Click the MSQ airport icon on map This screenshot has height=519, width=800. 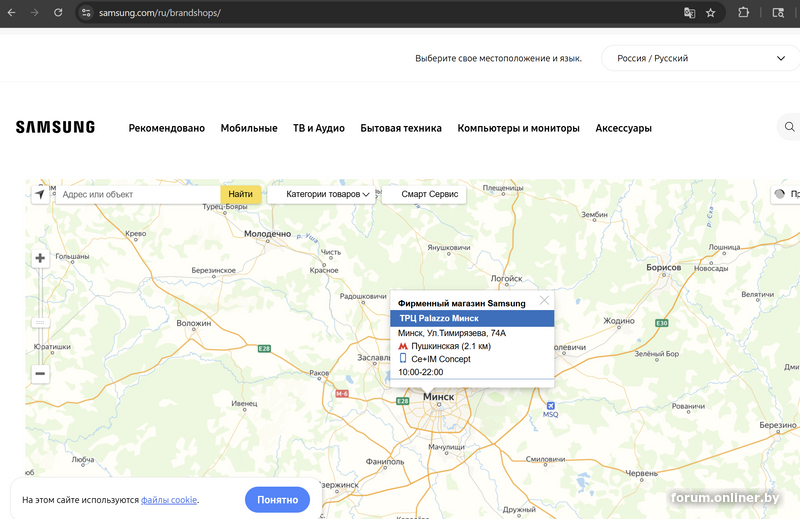pos(551,406)
